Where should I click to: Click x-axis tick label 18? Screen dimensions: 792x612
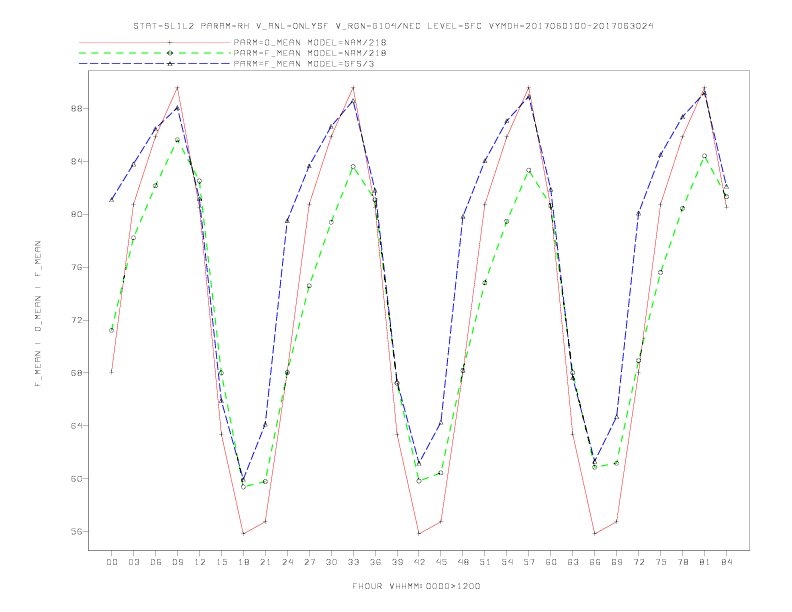(243, 562)
